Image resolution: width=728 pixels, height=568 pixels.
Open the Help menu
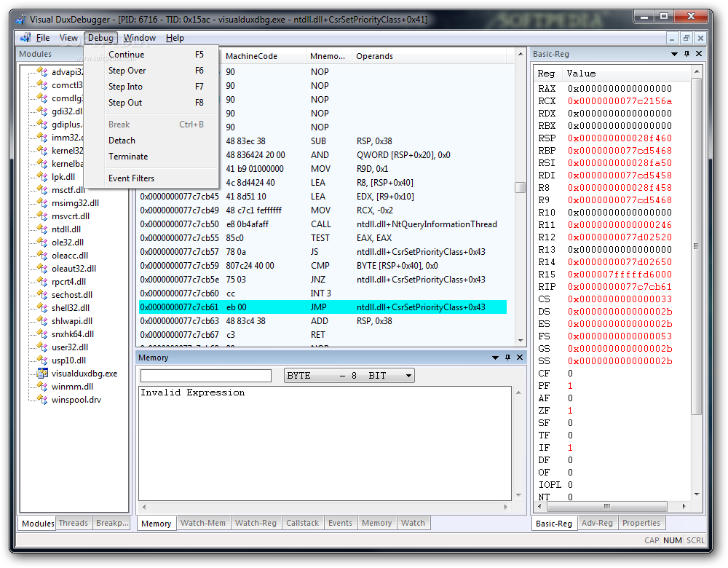pos(175,38)
